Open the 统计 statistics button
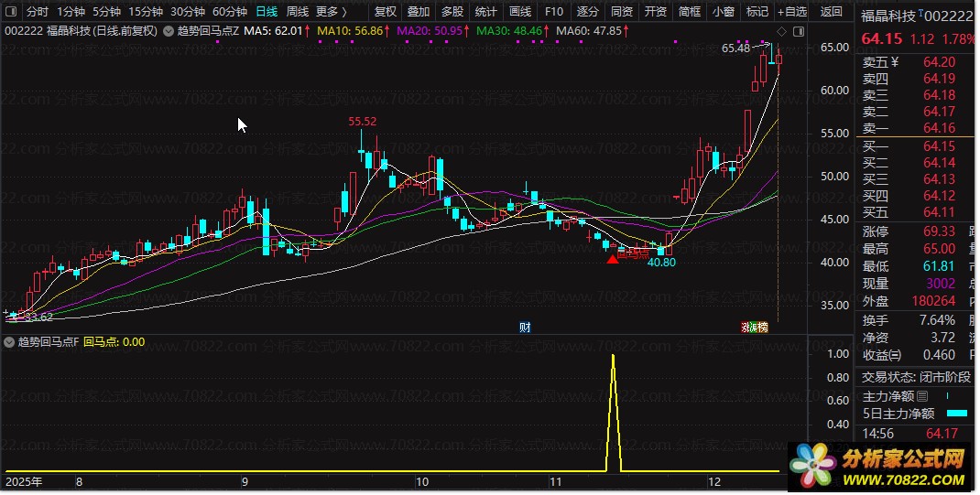This screenshot has width=980, height=495. pyautogui.click(x=485, y=11)
